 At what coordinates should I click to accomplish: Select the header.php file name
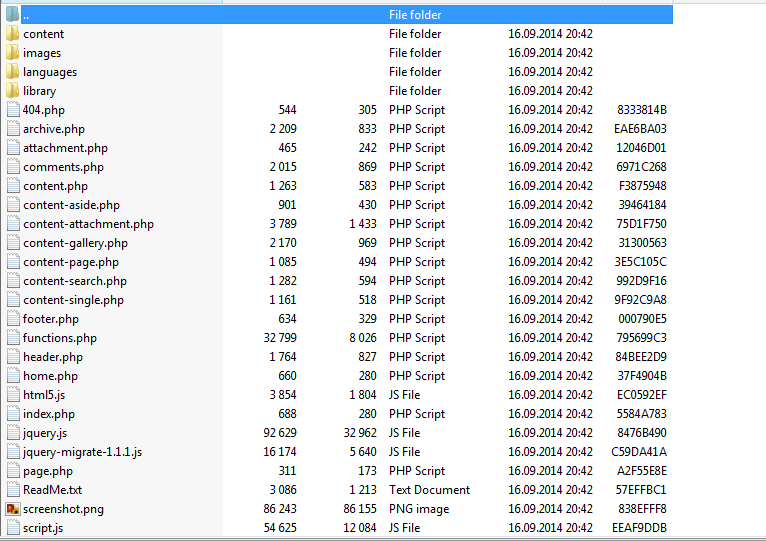point(53,357)
